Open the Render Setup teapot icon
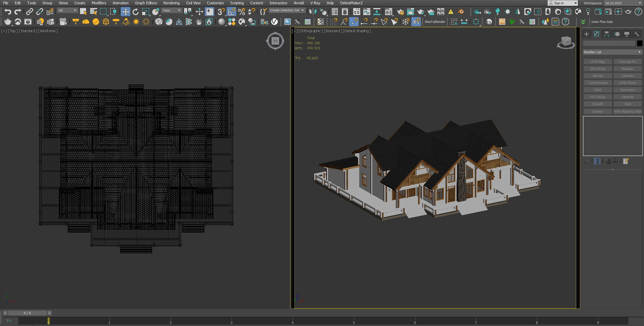Image resolution: width=644 pixels, height=326 pixels. 400,12
